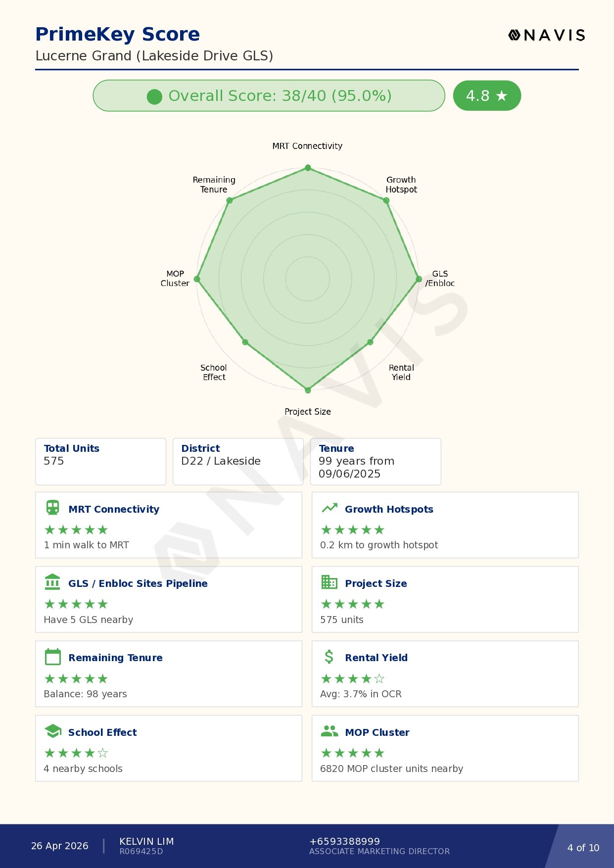Click the MOP Cluster people icon
This screenshot has height=868, width=614.
tap(329, 731)
